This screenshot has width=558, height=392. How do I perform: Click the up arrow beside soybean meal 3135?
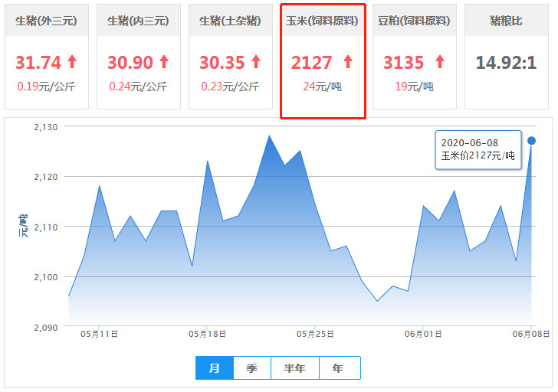point(440,62)
